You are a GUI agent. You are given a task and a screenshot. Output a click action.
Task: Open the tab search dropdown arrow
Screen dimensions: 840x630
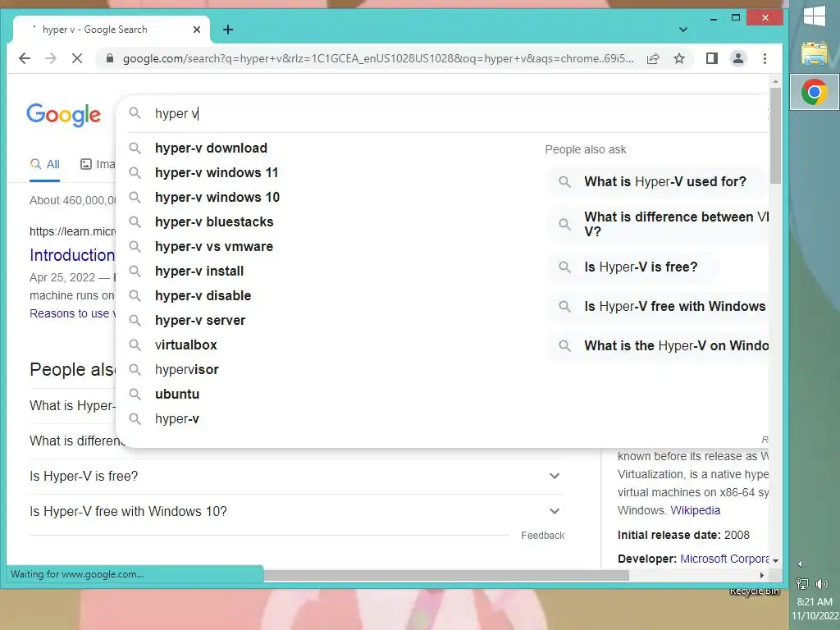point(683,30)
